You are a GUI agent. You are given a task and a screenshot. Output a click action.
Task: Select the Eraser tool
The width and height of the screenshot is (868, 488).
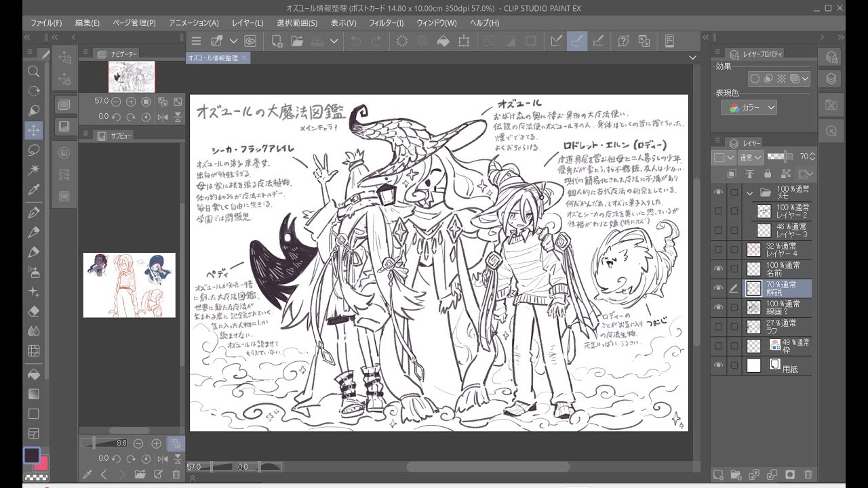tap(33, 312)
